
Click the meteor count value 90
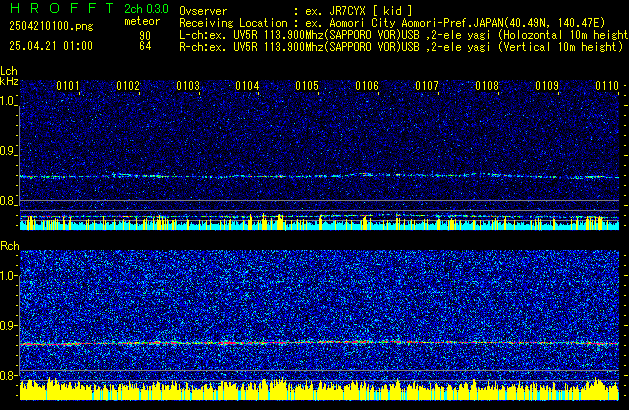(145, 35)
